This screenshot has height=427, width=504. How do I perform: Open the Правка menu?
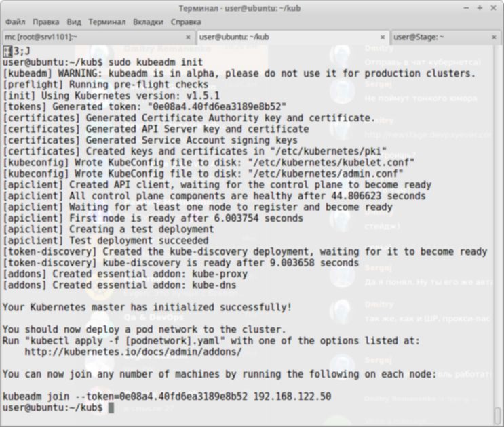tap(46, 22)
